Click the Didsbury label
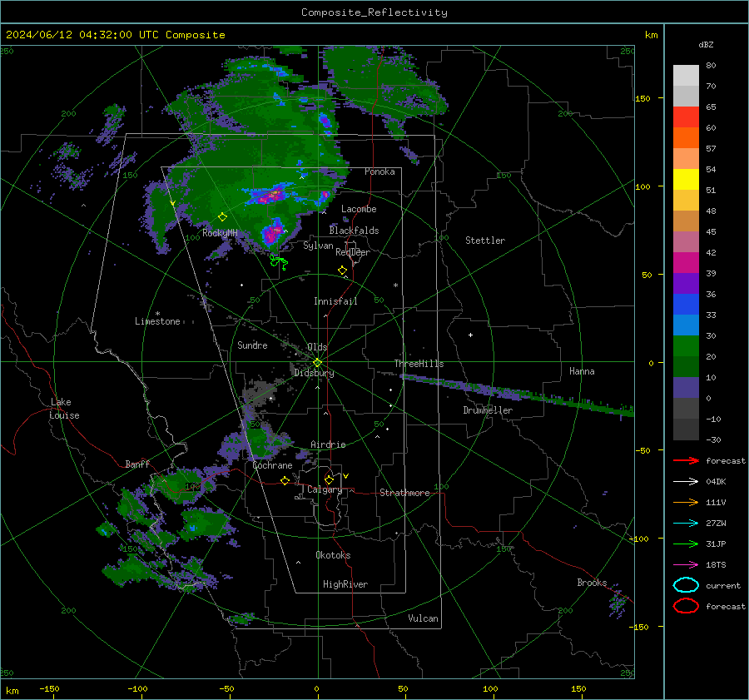 [314, 373]
